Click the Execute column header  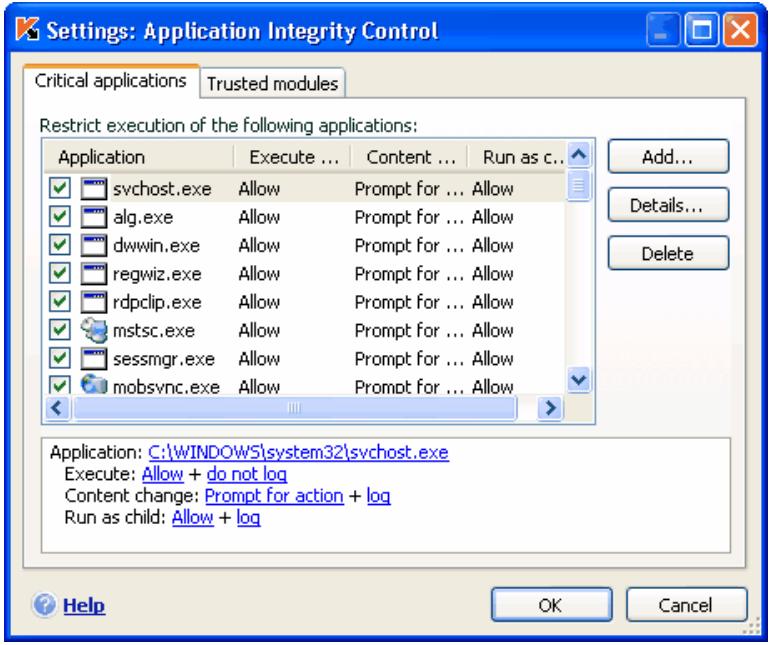pos(292,157)
